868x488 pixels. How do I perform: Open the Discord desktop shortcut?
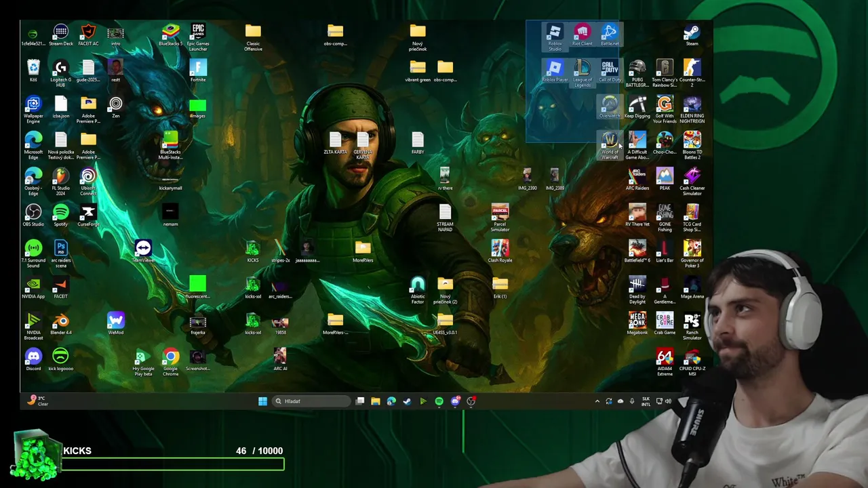[33, 359]
